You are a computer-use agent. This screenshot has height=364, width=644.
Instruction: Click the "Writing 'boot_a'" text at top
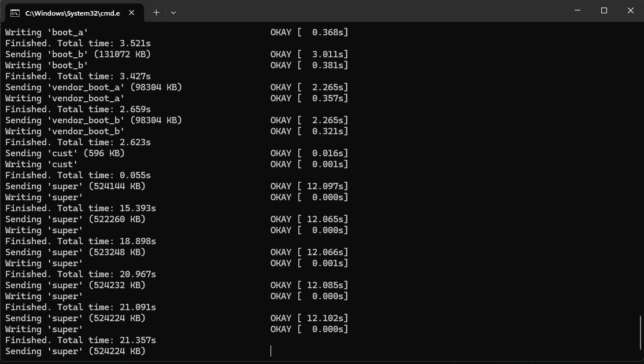pos(46,32)
